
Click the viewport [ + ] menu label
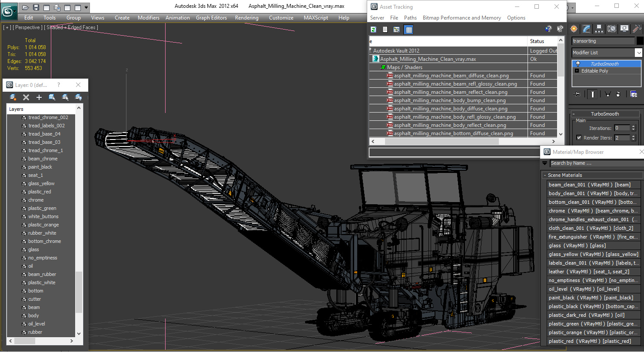[7, 27]
